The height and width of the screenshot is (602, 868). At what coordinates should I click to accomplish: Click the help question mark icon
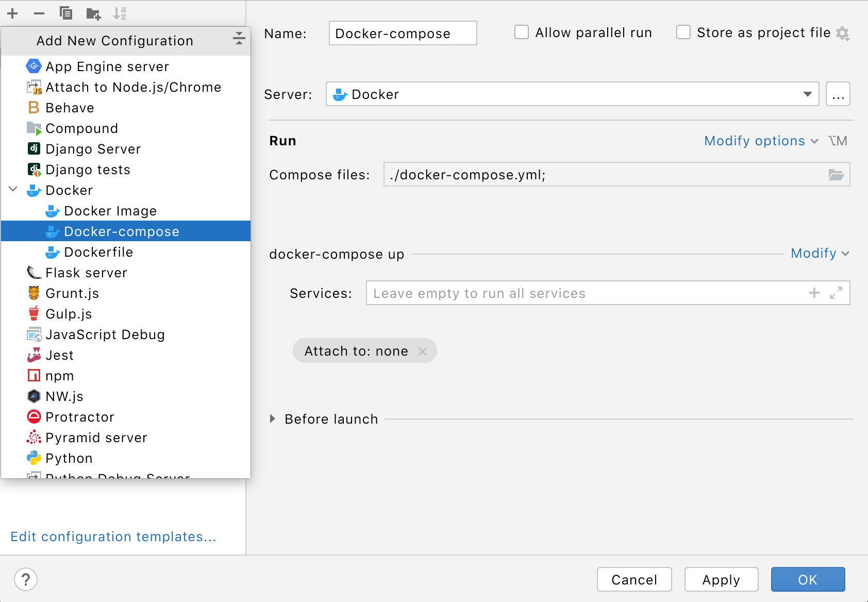(26, 579)
